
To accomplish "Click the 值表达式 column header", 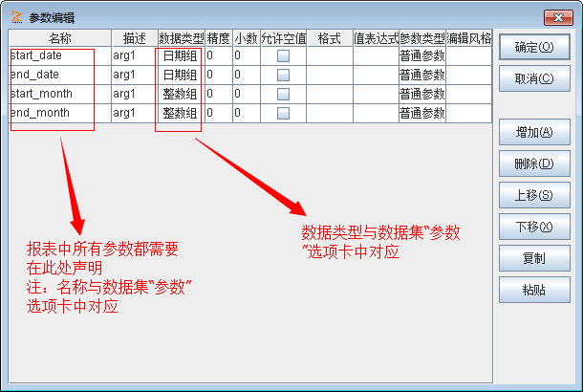I will point(376,38).
